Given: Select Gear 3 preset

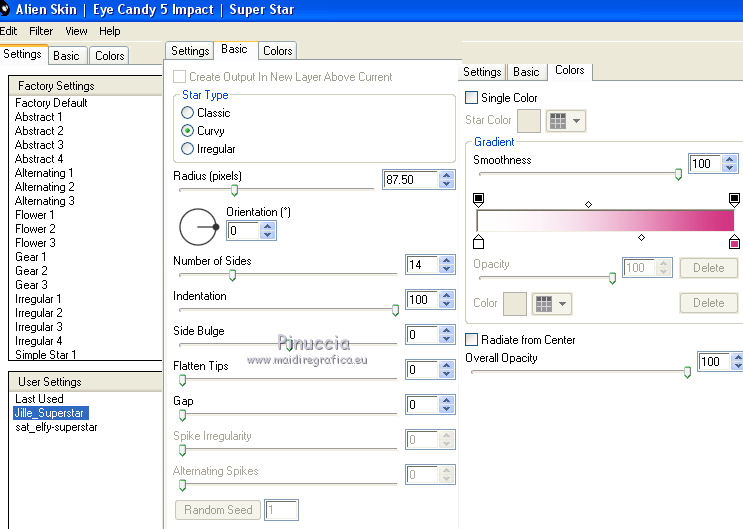Looking at the screenshot, I should click(31, 285).
